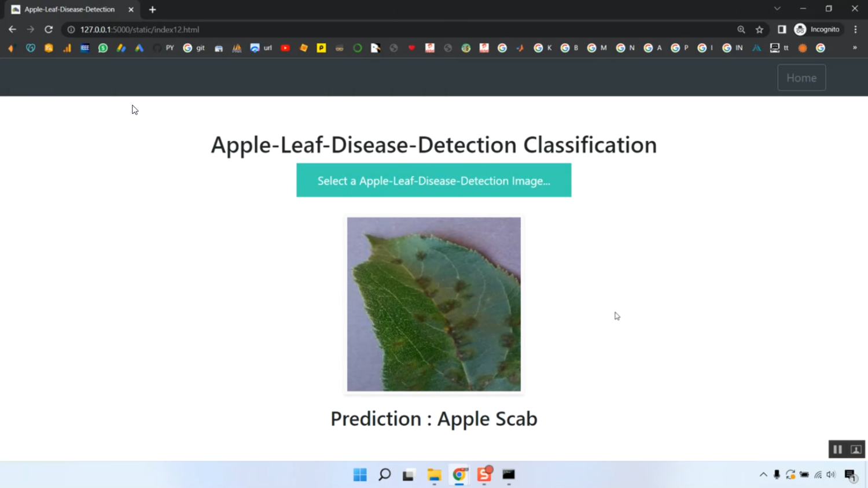Open the 'url' bookmark
The width and height of the screenshot is (868, 488).
261,48
